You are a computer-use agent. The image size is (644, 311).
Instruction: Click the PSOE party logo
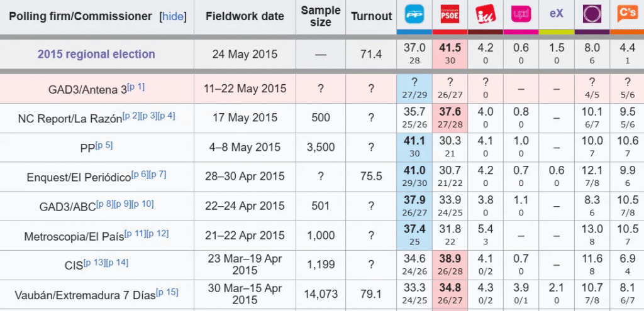(x=450, y=13)
